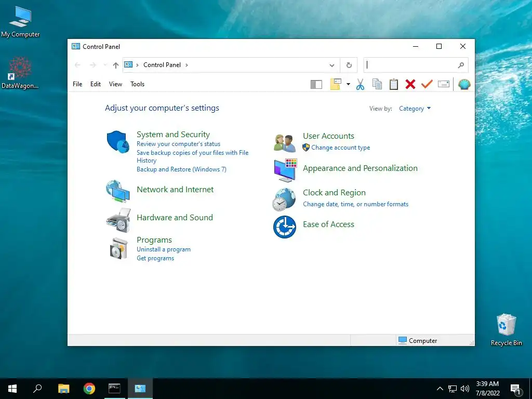
Task: Click Get programs link
Action: coord(155,258)
